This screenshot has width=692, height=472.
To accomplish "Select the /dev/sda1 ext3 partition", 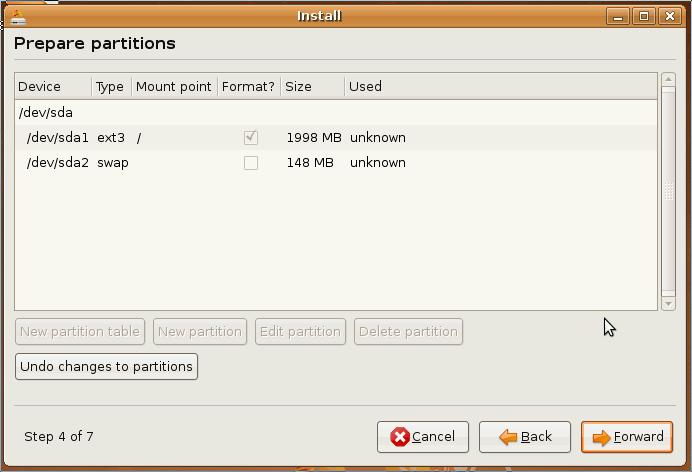I will tap(58, 138).
